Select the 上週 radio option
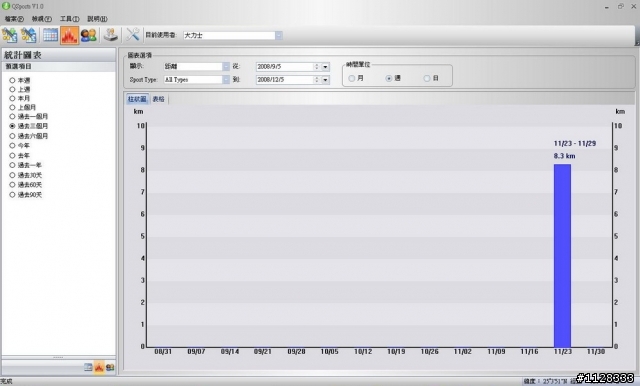Image resolution: width=640 pixels, height=386 pixels. coord(20,89)
